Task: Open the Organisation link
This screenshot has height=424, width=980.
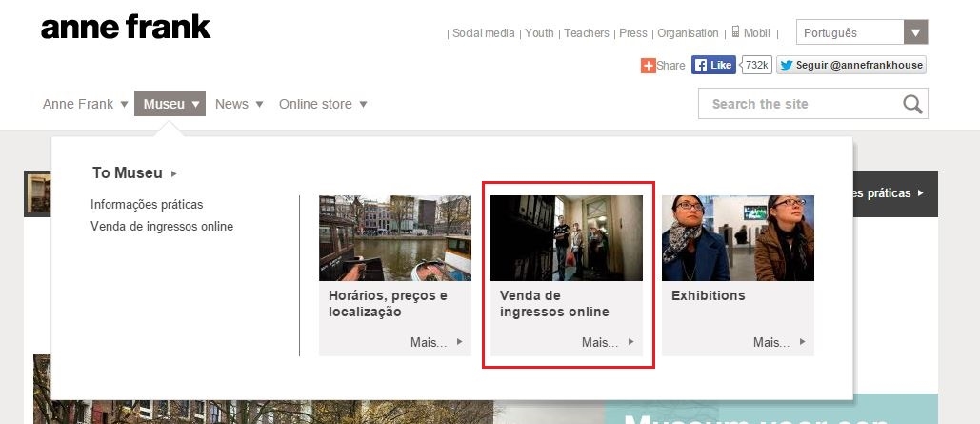Action: pos(688,33)
